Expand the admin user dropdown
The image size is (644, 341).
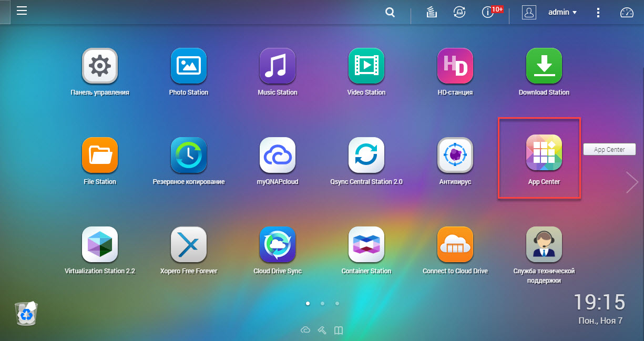tap(563, 12)
